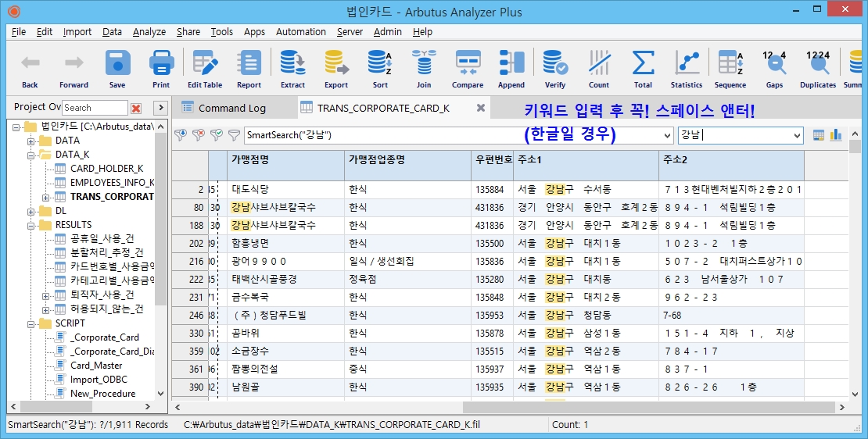Open the Join tables tool
Viewport: 868px width, 439px height.
424,69
